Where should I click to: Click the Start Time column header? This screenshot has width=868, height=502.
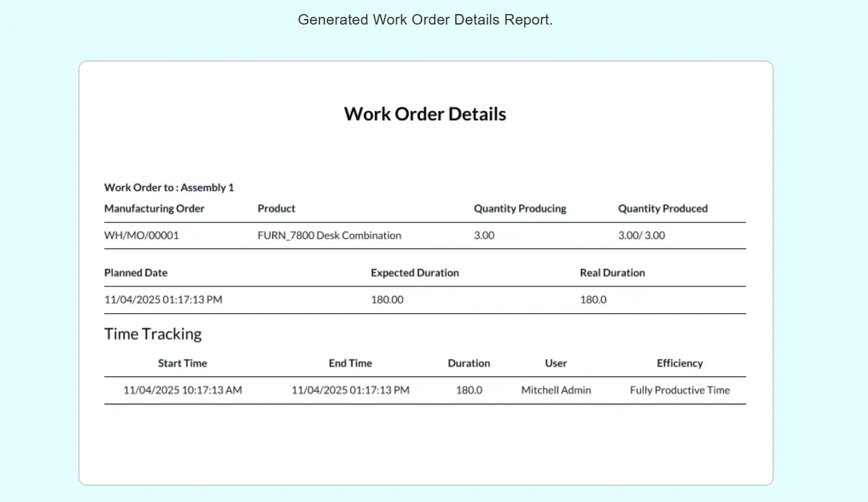click(183, 363)
